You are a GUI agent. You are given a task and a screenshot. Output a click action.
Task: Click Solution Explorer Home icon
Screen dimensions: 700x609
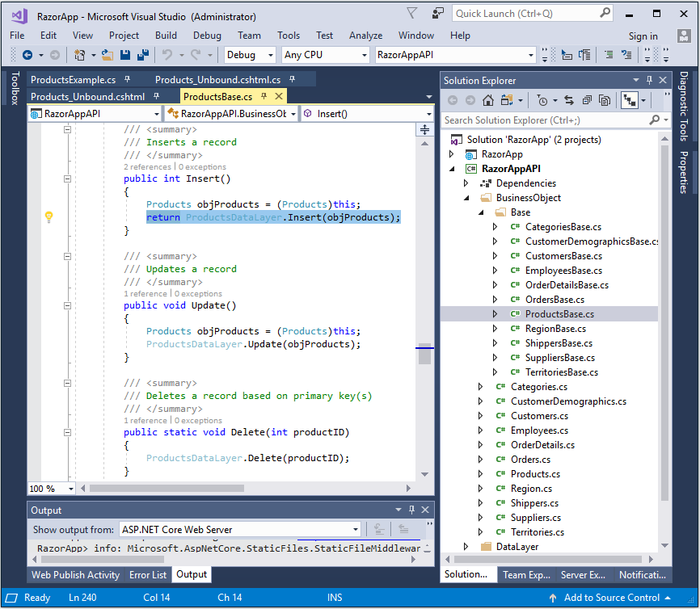click(x=488, y=100)
